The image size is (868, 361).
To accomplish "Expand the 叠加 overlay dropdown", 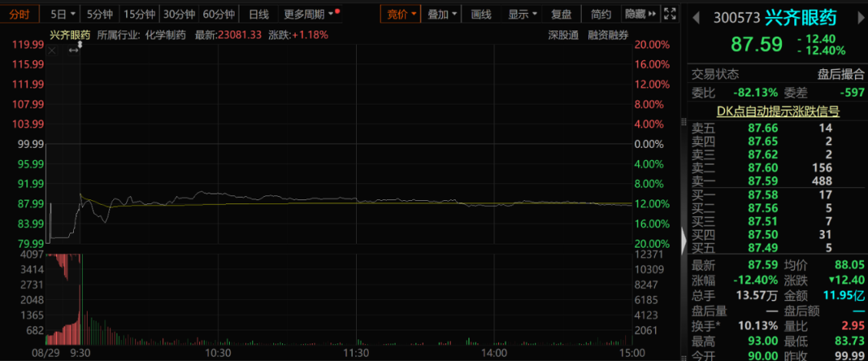I will pyautogui.click(x=442, y=14).
